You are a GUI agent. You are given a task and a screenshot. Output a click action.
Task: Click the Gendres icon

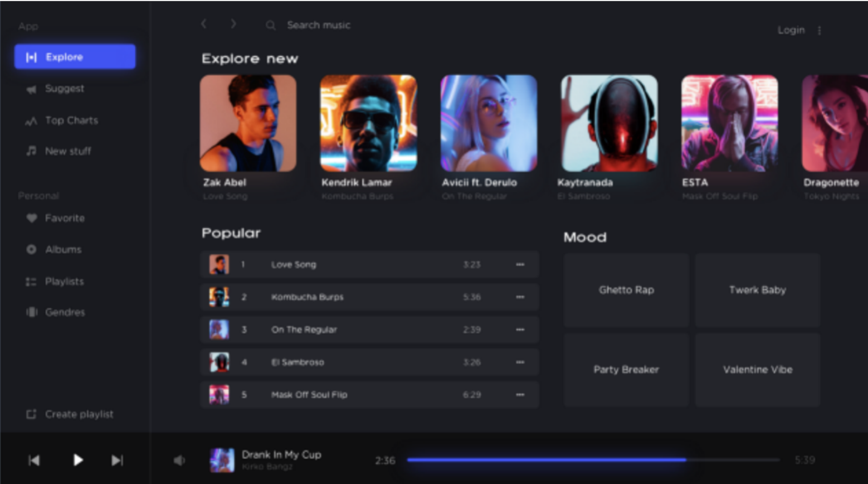click(x=31, y=312)
